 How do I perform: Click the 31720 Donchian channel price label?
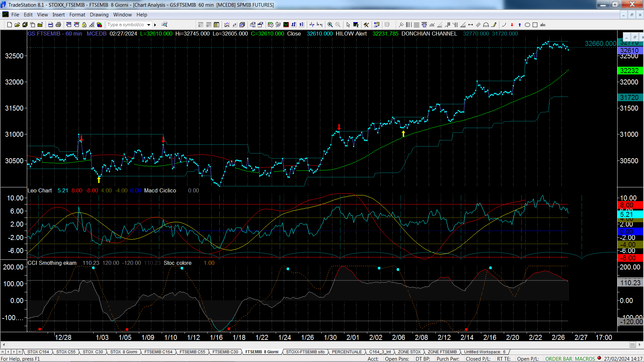(630, 98)
